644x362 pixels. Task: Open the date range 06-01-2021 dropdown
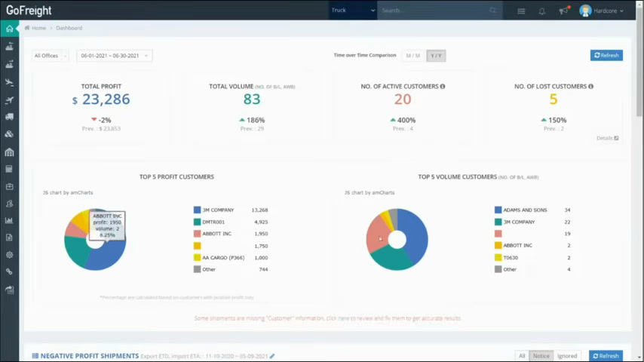pyautogui.click(x=114, y=56)
